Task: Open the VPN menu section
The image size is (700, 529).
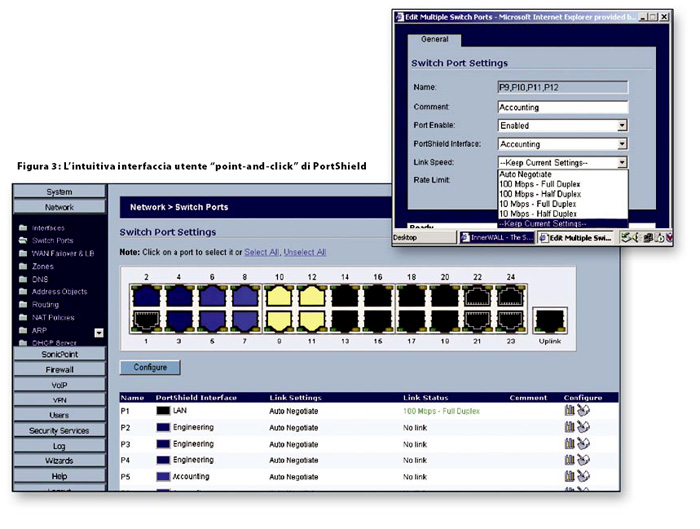Action: [59, 400]
